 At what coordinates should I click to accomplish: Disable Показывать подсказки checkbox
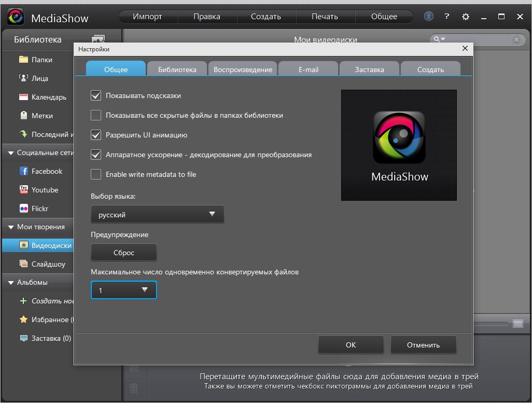(x=96, y=96)
